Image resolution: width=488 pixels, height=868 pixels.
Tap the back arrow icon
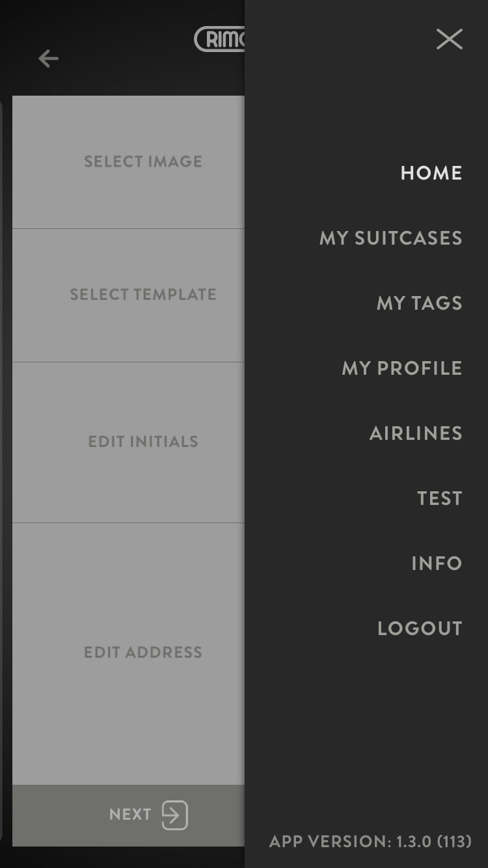(48, 59)
